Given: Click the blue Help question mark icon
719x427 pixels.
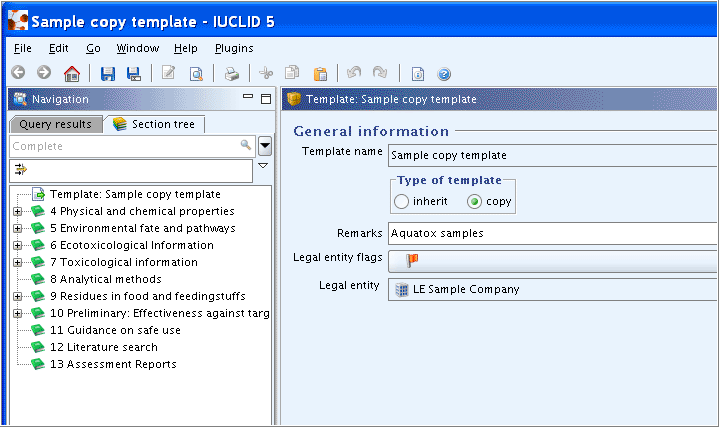Looking at the screenshot, I should tap(444, 73).
